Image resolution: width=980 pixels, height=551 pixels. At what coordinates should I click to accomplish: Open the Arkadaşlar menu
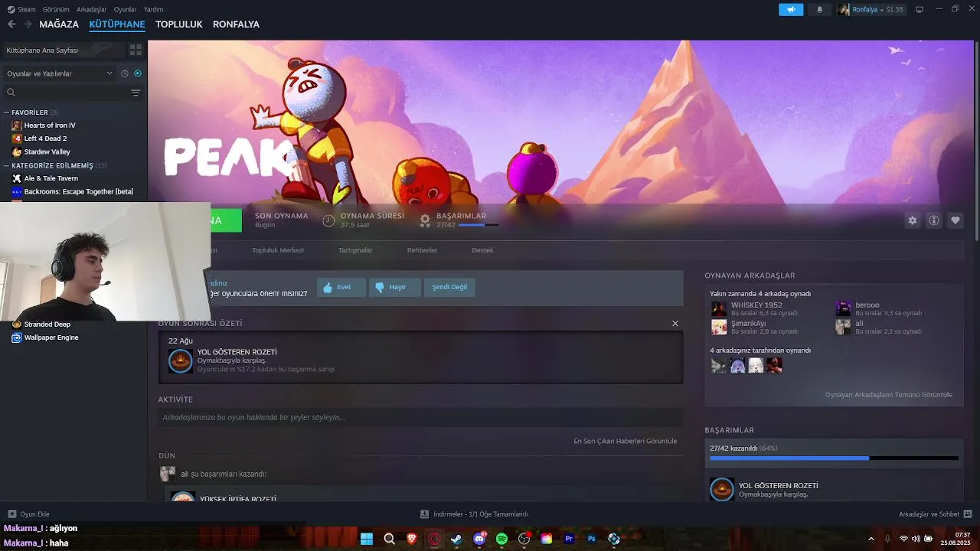click(92, 9)
